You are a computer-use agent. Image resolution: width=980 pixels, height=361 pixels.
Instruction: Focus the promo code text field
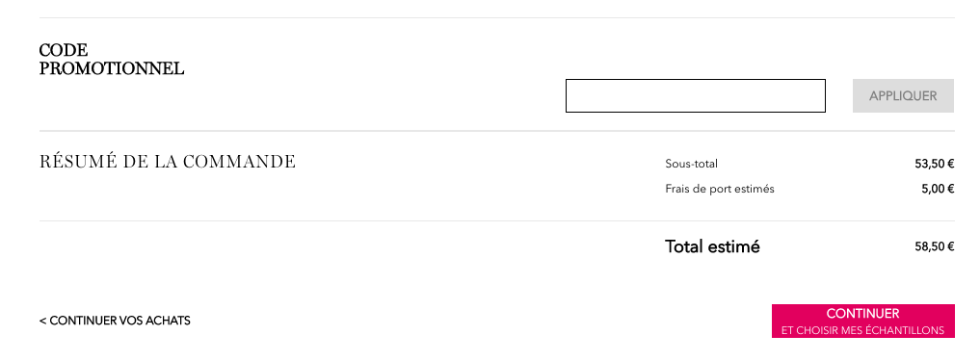click(696, 95)
